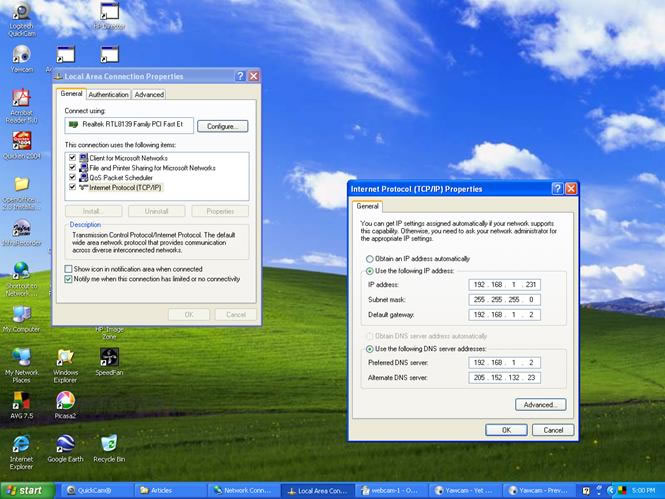Switch to the Advanced tab
The height and width of the screenshot is (499, 665).
click(x=149, y=95)
